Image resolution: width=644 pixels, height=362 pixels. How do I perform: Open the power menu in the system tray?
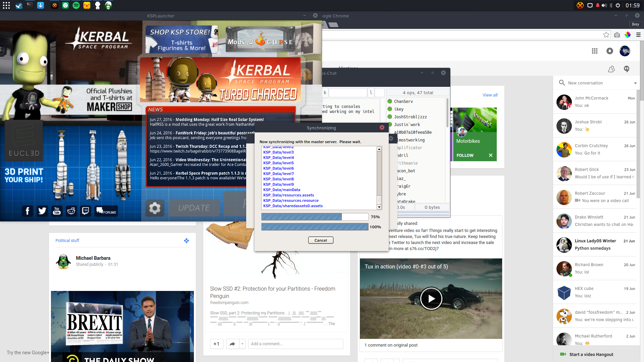point(618,5)
